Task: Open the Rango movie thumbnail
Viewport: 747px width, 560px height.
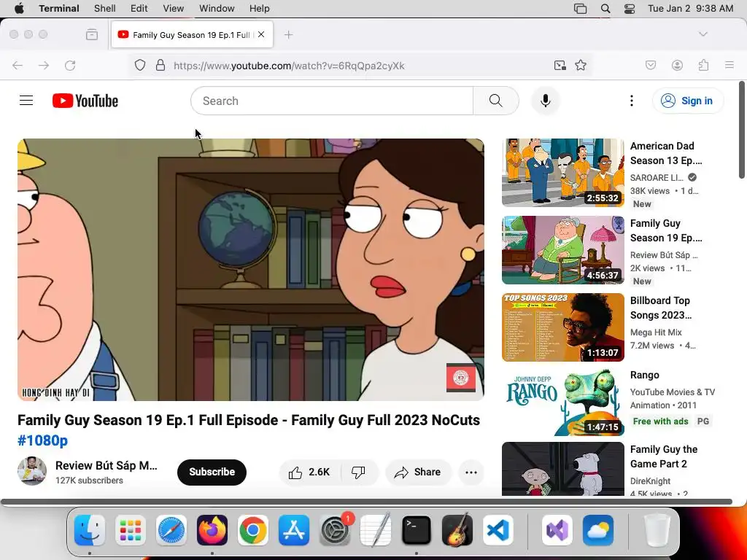Action: [563, 402]
